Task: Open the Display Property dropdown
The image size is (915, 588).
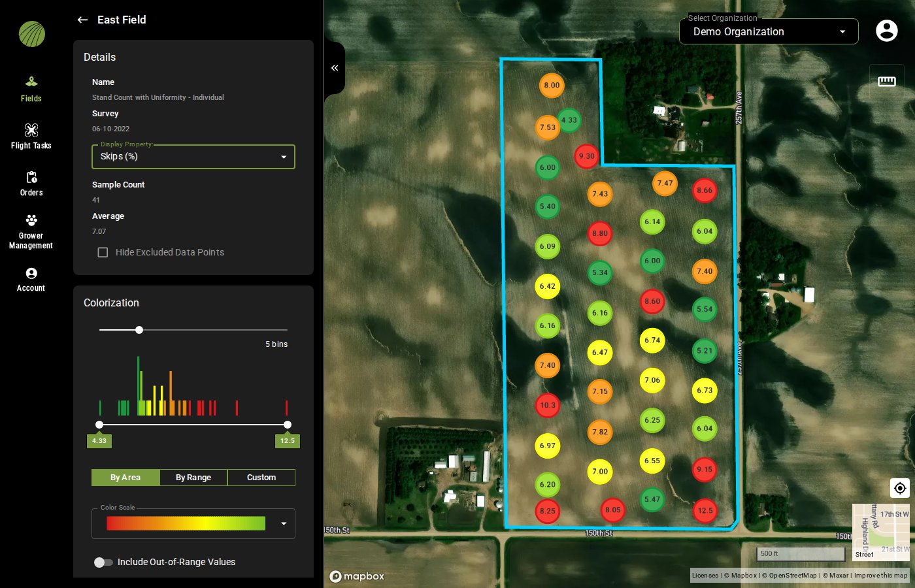Action: click(193, 157)
